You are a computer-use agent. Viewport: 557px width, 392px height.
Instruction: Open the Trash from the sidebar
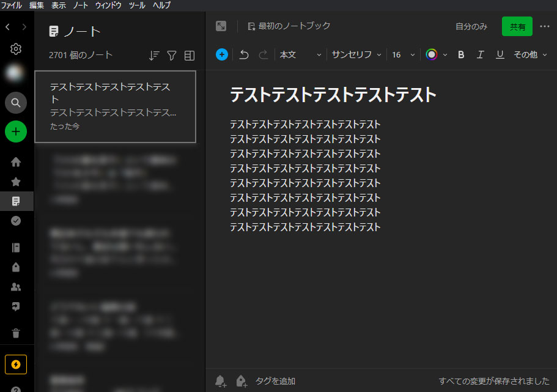click(15, 333)
